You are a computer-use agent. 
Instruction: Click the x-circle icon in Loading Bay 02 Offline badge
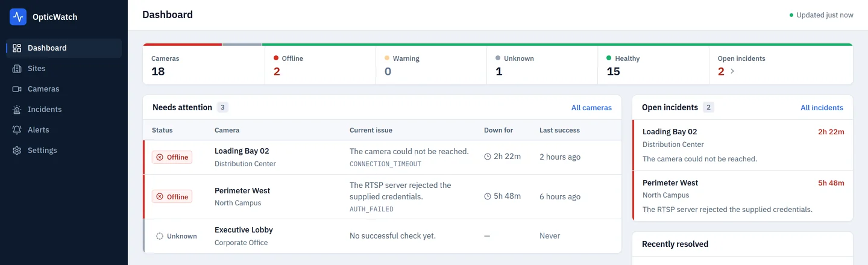160,157
